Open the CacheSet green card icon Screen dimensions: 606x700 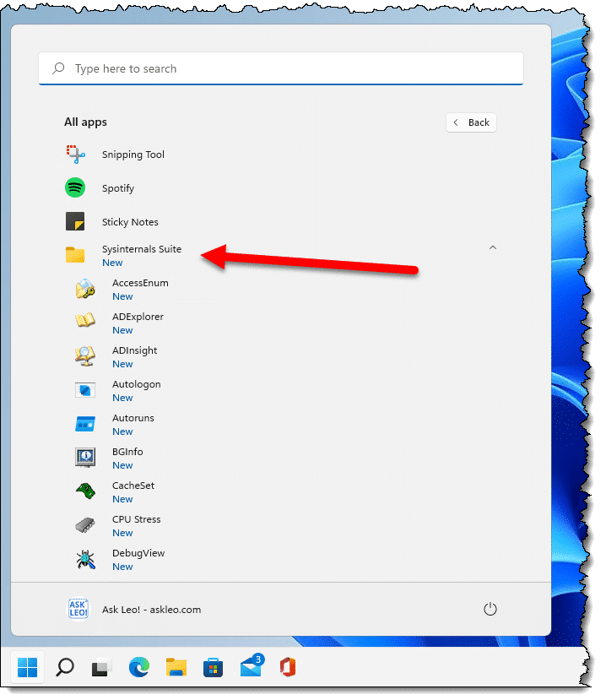[85, 491]
